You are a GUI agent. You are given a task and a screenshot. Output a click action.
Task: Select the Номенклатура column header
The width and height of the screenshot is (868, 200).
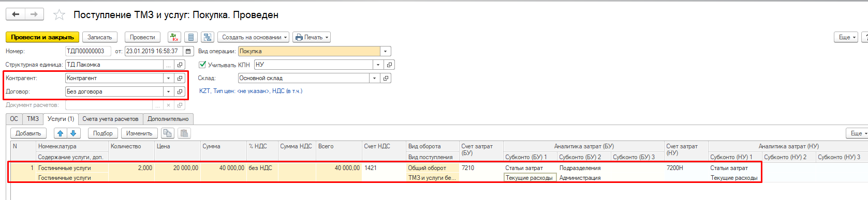pos(72,146)
